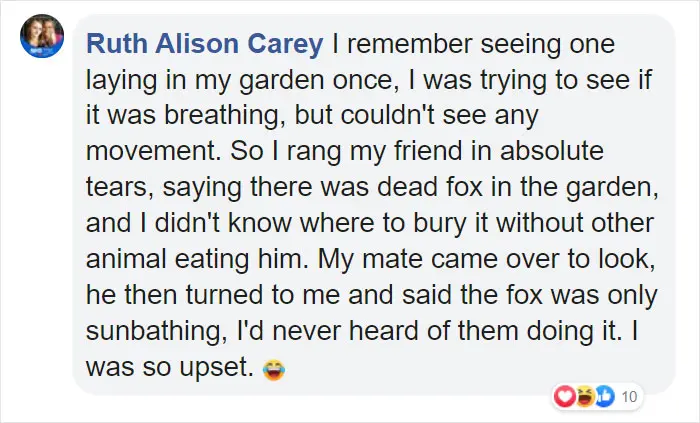Click the red heart Love reaction icon
The width and height of the screenshot is (700, 423).
pyautogui.click(x=562, y=398)
